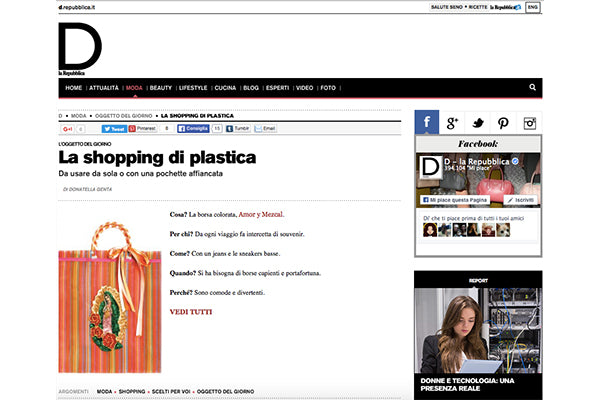Click the Pinterest pin count 8
Image resolution: width=600 pixels, height=400 pixels.
coord(166,129)
